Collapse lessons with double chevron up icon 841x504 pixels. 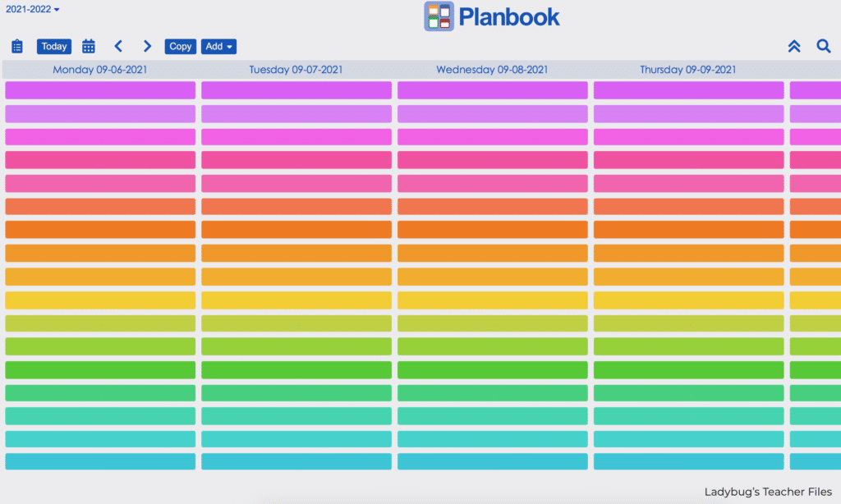coord(794,47)
